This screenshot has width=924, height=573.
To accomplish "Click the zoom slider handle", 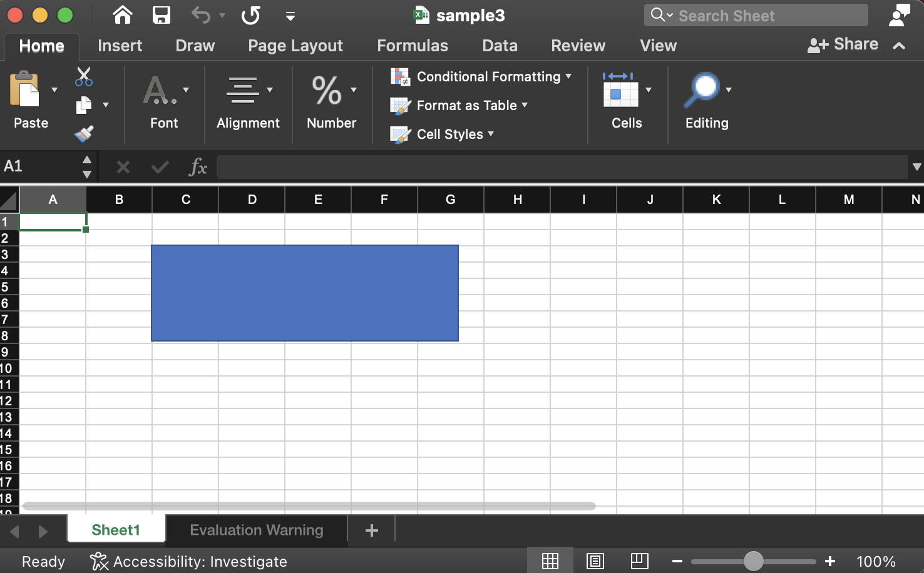I will tap(754, 561).
